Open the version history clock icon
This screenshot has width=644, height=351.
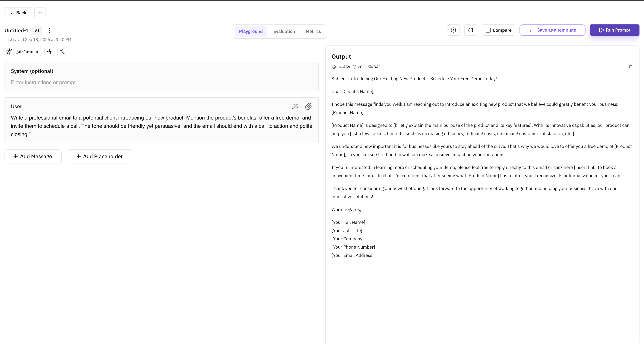[453, 30]
